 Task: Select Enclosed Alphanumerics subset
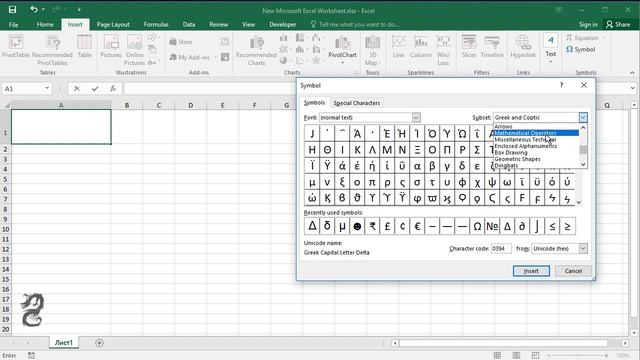(x=536, y=146)
